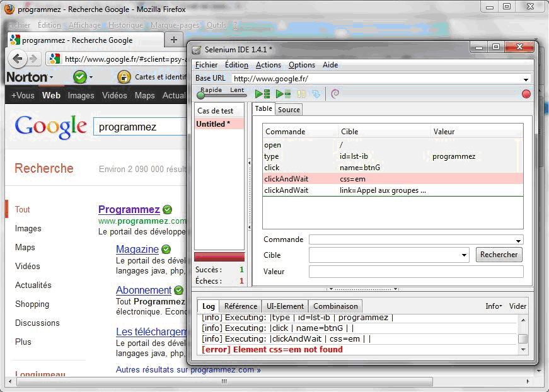The image size is (549, 392).
Task: Click the Firefox logo in the title bar
Action: pyautogui.click(x=9, y=9)
